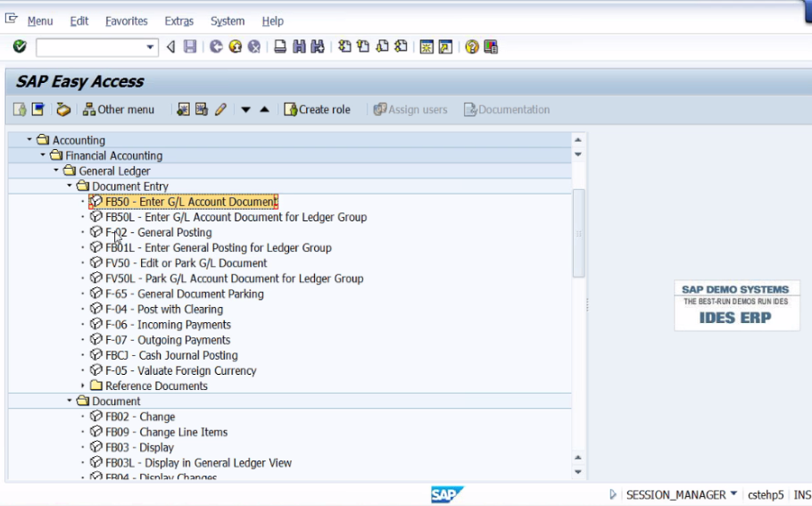812x506 pixels.
Task: Open the System menu
Action: [x=228, y=21]
